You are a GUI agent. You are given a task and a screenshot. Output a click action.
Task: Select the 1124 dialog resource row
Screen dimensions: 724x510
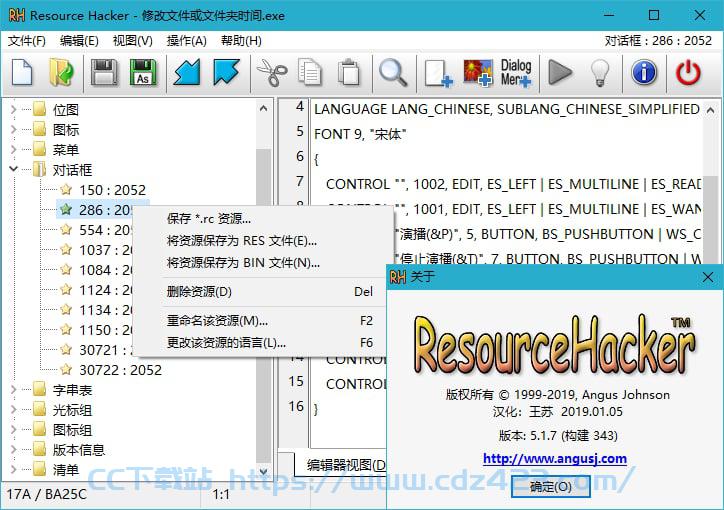[x=105, y=290]
